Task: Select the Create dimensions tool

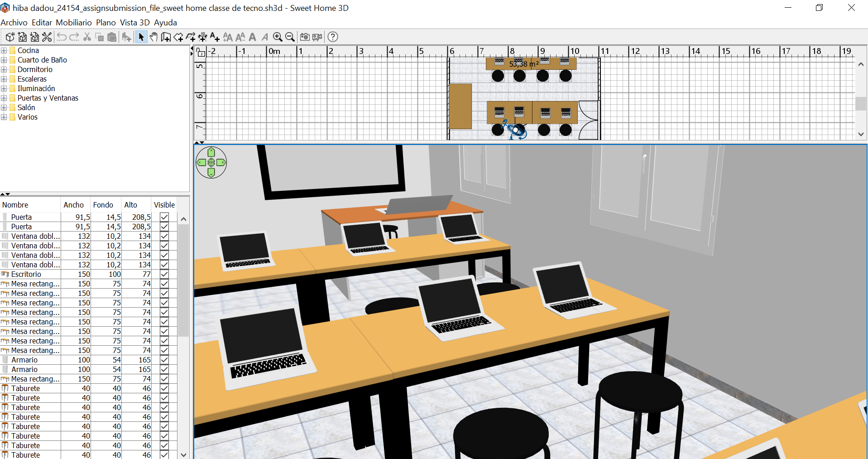Action: tap(202, 37)
